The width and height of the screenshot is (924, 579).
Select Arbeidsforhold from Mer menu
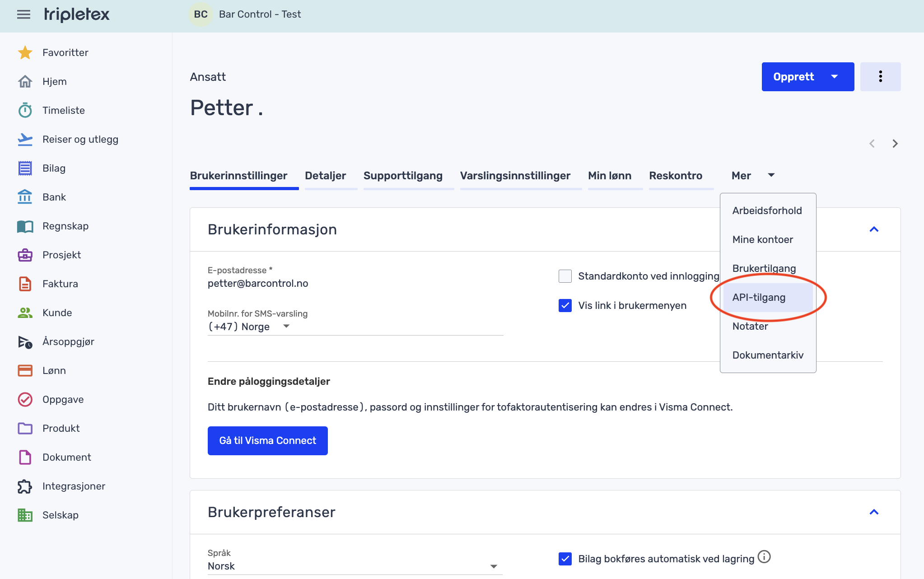767,210
